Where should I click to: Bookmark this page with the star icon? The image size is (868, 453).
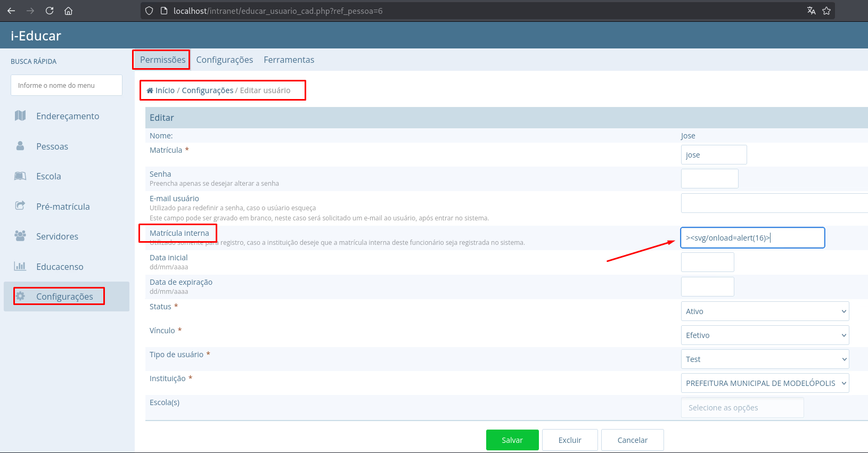tap(826, 11)
